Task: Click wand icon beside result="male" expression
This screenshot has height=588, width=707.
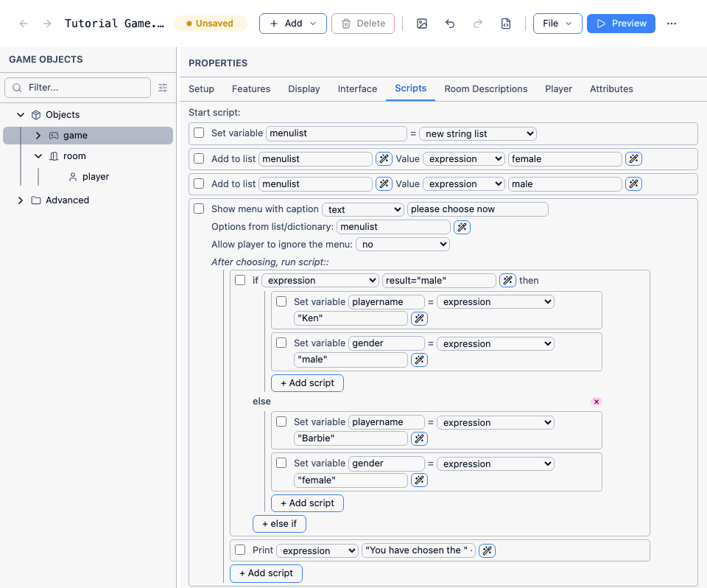Action: pyautogui.click(x=507, y=280)
